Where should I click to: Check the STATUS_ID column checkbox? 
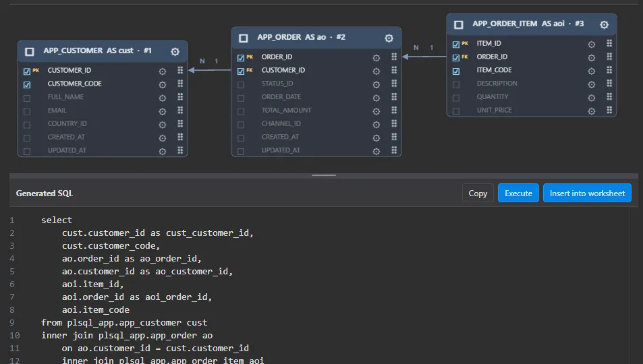pyautogui.click(x=241, y=85)
